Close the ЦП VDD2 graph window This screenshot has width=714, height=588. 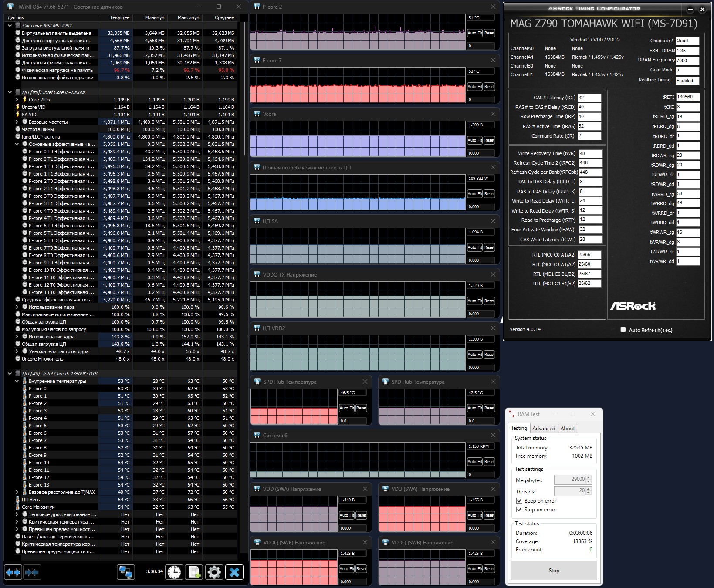point(493,328)
